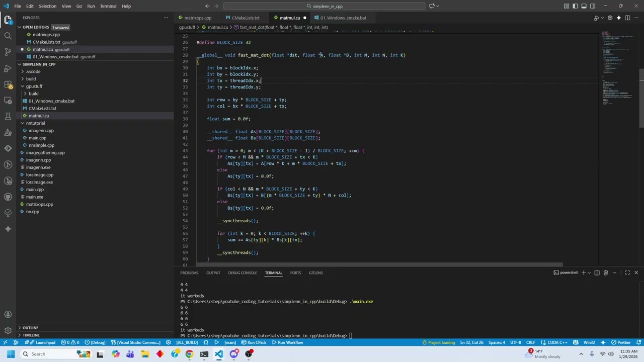The height and width of the screenshot is (362, 644).
Task: Add a new terminal with the plus icon
Action: point(584,273)
